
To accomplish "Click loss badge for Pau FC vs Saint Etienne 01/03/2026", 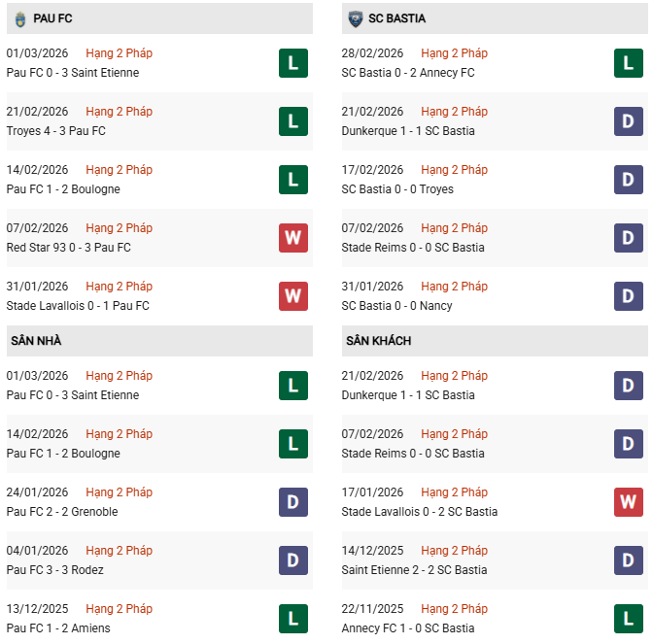I will click(293, 63).
